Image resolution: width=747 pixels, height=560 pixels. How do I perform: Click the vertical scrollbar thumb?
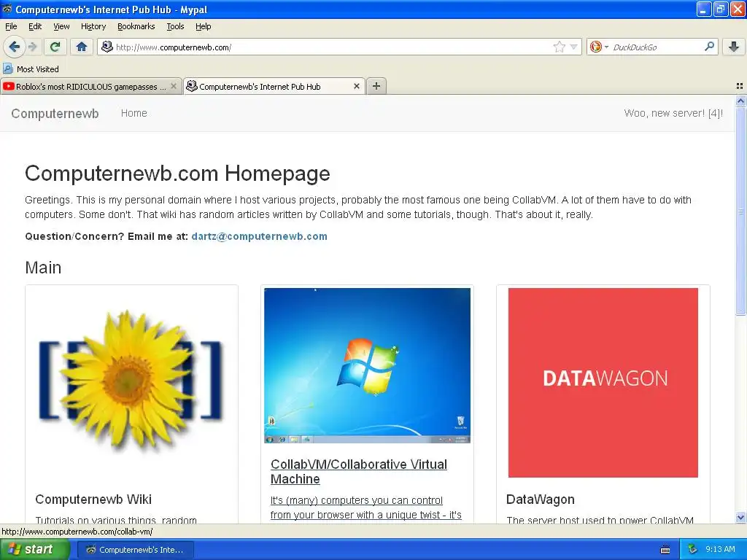pyautogui.click(x=740, y=211)
